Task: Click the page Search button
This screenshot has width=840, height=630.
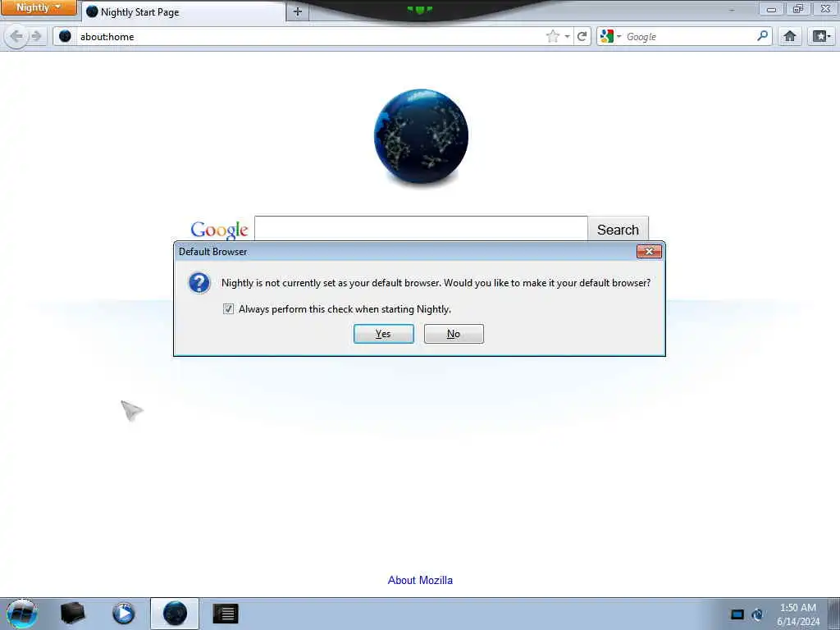Action: coord(618,230)
